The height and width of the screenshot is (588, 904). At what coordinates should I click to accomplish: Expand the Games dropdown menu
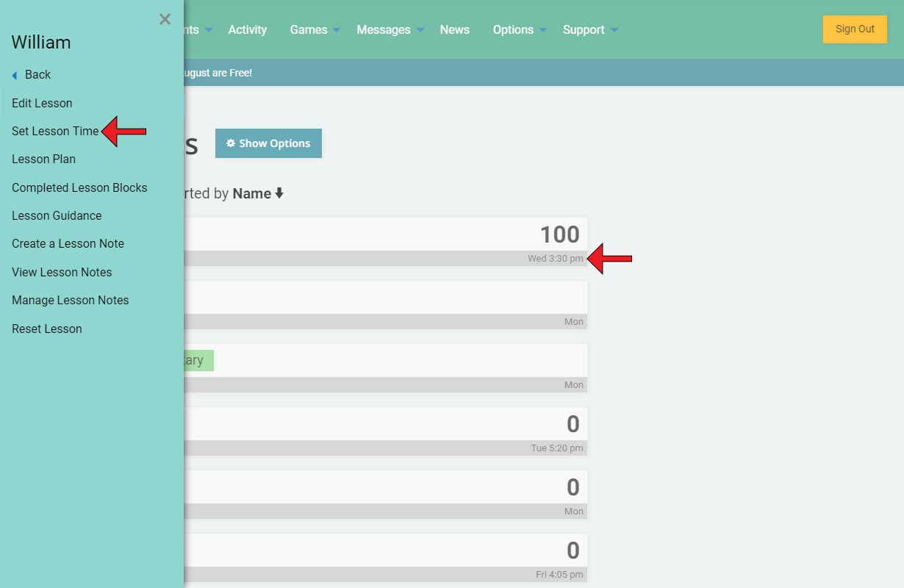tap(315, 30)
